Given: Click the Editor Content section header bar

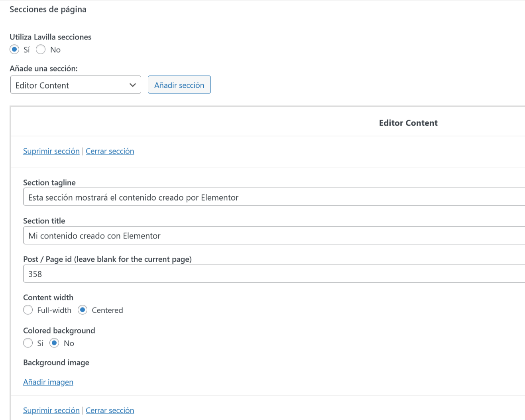Looking at the screenshot, I should click(x=408, y=123).
